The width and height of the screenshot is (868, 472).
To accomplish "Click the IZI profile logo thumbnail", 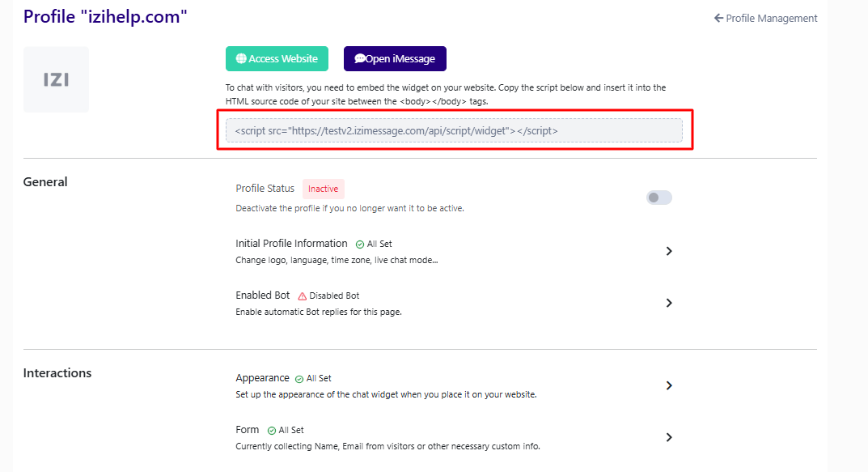I will pyautogui.click(x=56, y=80).
